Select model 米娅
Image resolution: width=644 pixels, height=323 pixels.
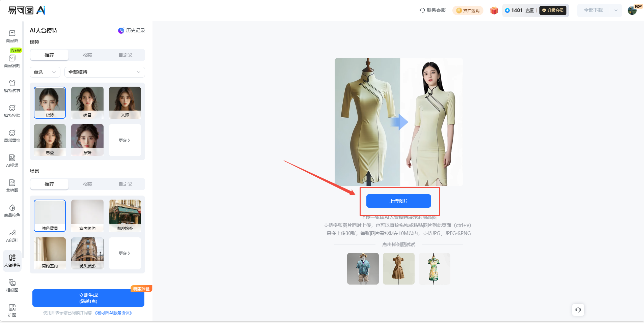[125, 102]
